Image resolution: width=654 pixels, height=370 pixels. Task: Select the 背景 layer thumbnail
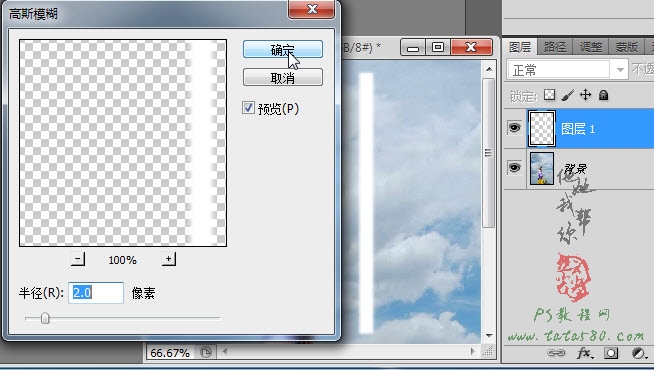coord(542,168)
